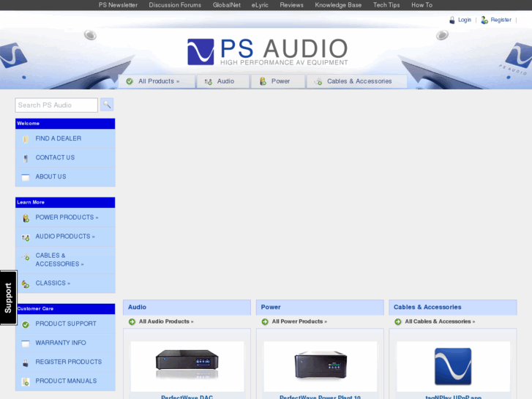
Task: Click the Contact Us phone icon
Action: pos(26,158)
